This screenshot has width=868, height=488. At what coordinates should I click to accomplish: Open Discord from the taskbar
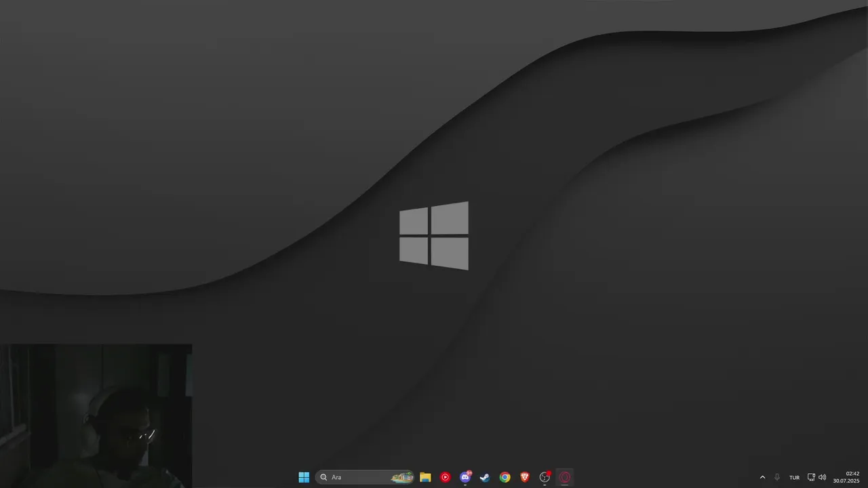(x=465, y=477)
